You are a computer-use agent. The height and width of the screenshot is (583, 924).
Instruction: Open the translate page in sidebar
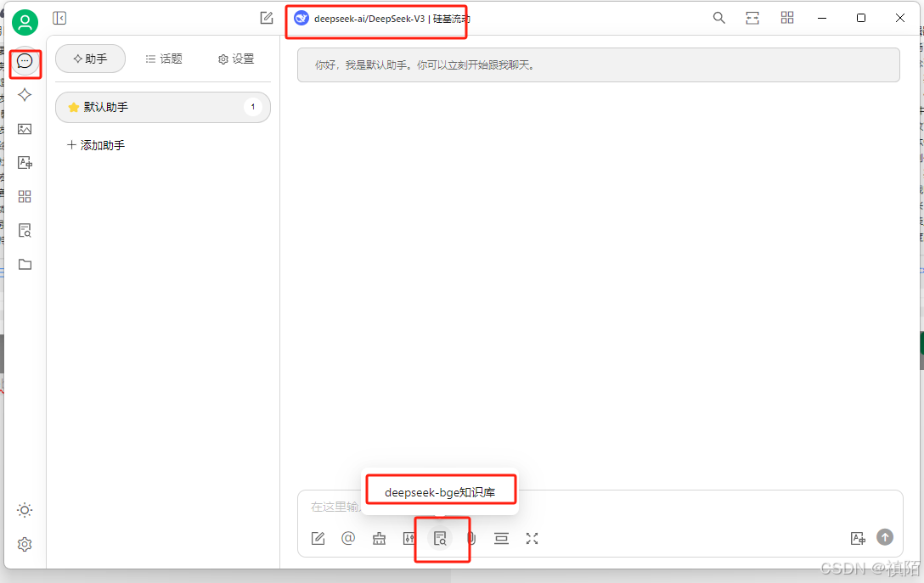(25, 163)
